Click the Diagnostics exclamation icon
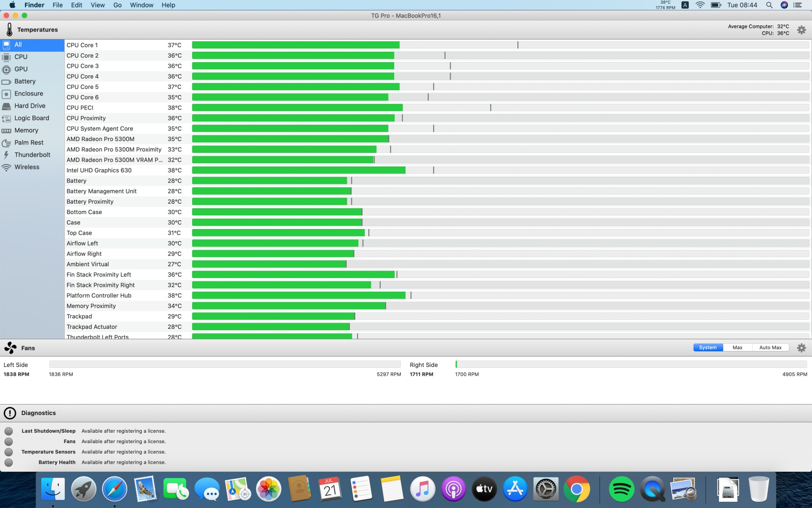Image resolution: width=812 pixels, height=508 pixels. (x=9, y=413)
